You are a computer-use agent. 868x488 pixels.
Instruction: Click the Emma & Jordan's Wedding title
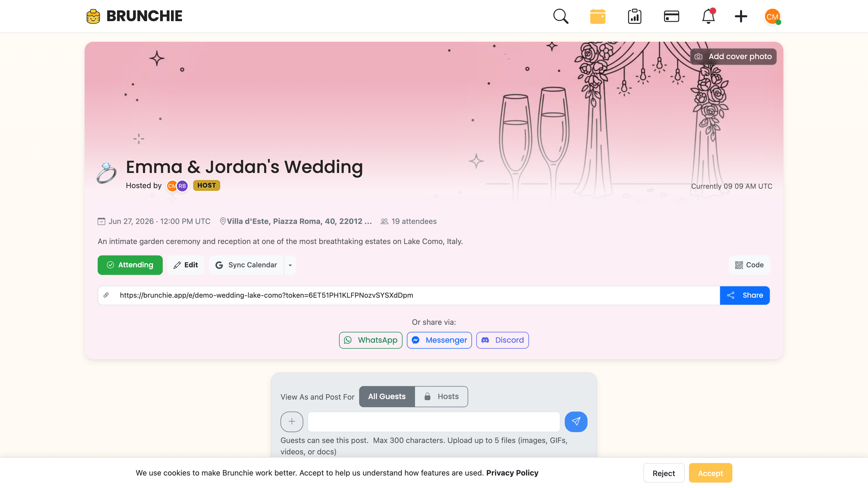(244, 167)
